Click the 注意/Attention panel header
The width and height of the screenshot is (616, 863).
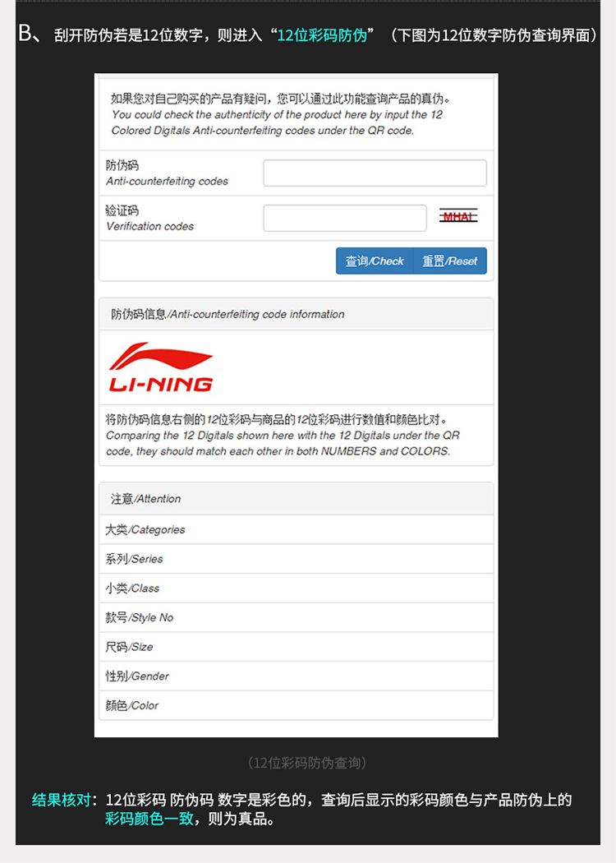(296, 499)
